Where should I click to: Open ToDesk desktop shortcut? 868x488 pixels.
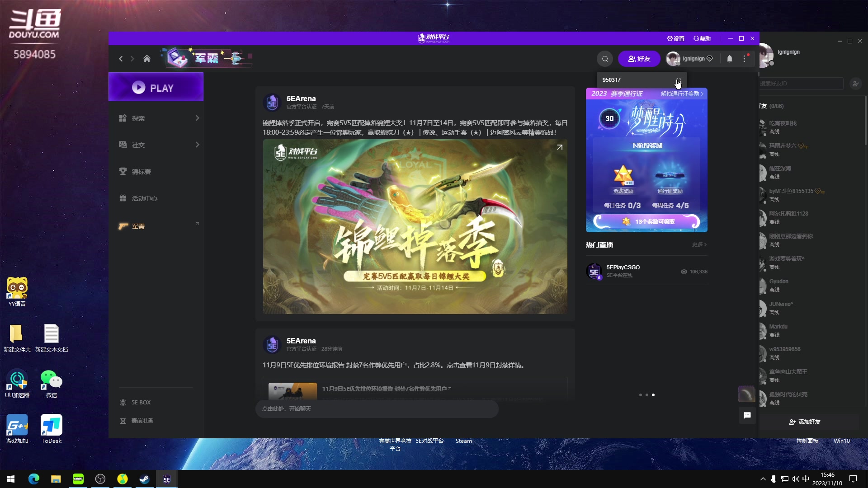[x=52, y=429]
